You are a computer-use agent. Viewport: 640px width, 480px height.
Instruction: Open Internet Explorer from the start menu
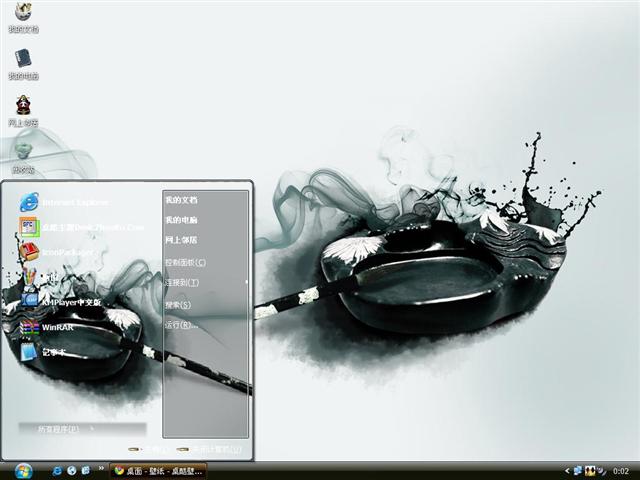coord(60,201)
